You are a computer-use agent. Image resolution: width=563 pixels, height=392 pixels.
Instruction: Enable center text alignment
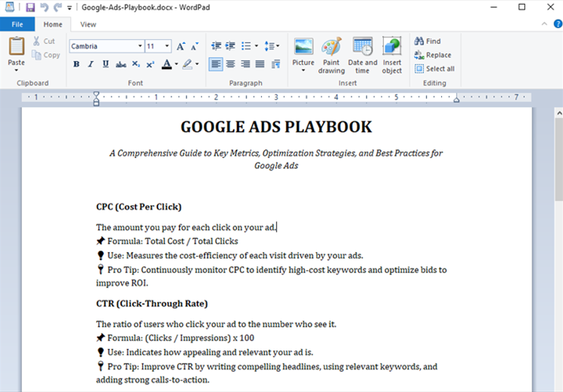point(230,64)
